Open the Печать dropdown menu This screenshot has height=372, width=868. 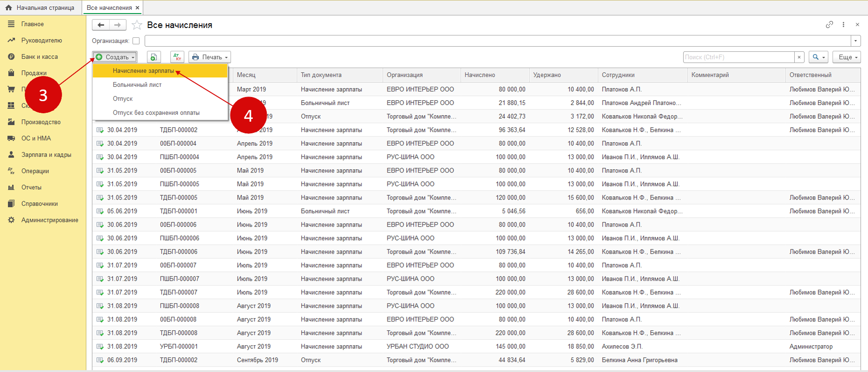coord(209,57)
